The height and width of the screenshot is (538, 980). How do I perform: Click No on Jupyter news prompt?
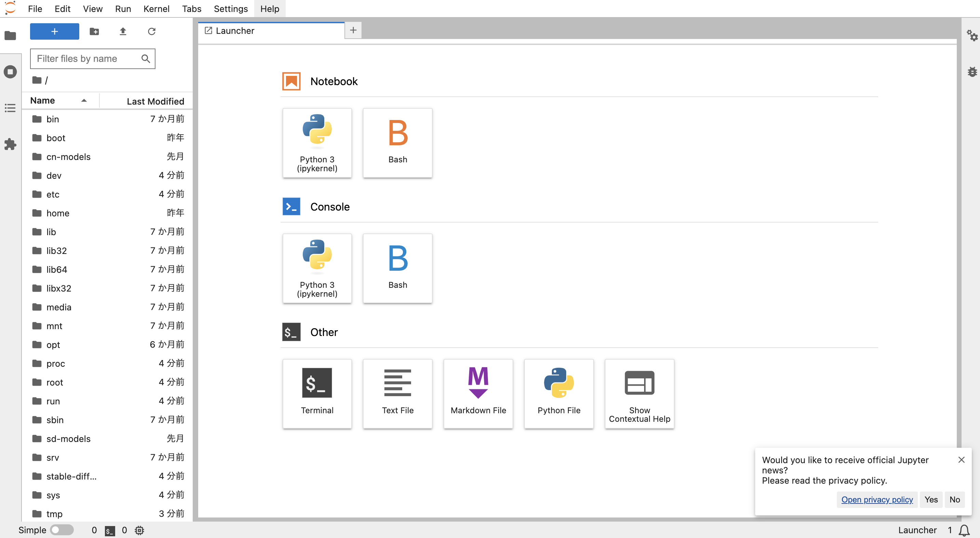point(954,500)
